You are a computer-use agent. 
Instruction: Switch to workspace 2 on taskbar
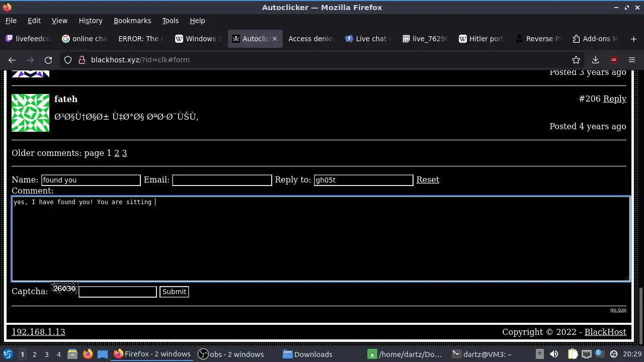click(x=34, y=354)
